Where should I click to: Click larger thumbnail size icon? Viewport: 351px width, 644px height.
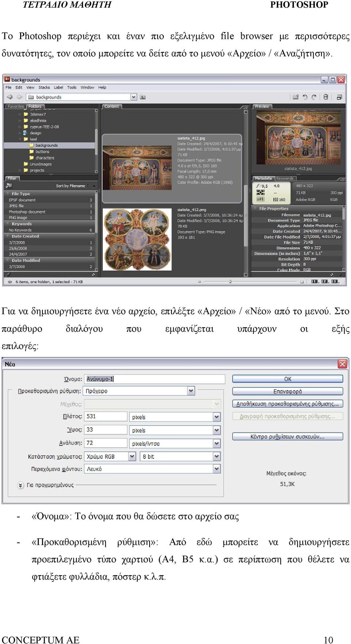pos(302,282)
